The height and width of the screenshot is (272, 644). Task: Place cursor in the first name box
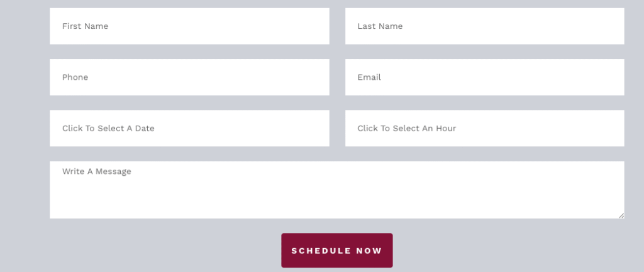pos(189,26)
